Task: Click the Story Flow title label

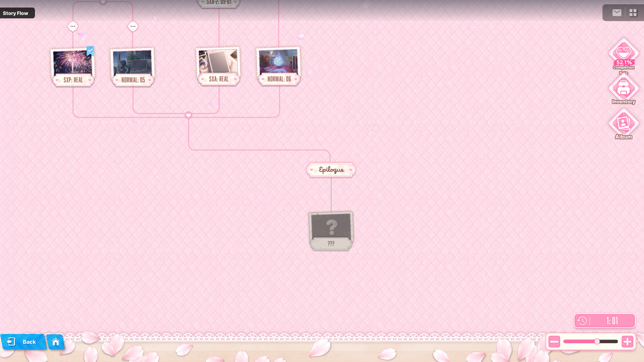Action: coord(16,13)
